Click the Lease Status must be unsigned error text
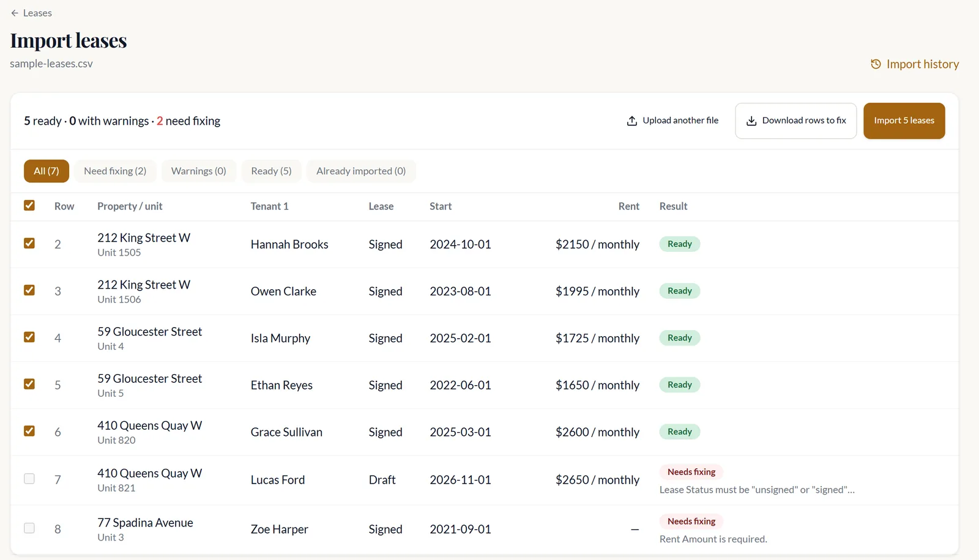The height and width of the screenshot is (560, 979). [x=757, y=490]
